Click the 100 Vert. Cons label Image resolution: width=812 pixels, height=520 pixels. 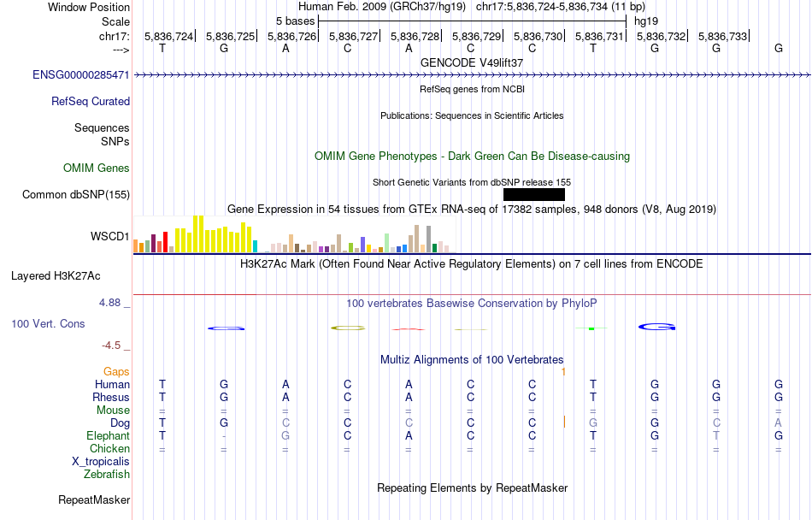pos(48,323)
